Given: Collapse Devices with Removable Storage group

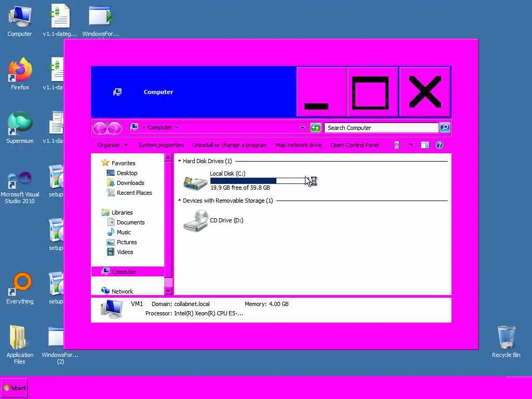Looking at the screenshot, I should click(179, 201).
